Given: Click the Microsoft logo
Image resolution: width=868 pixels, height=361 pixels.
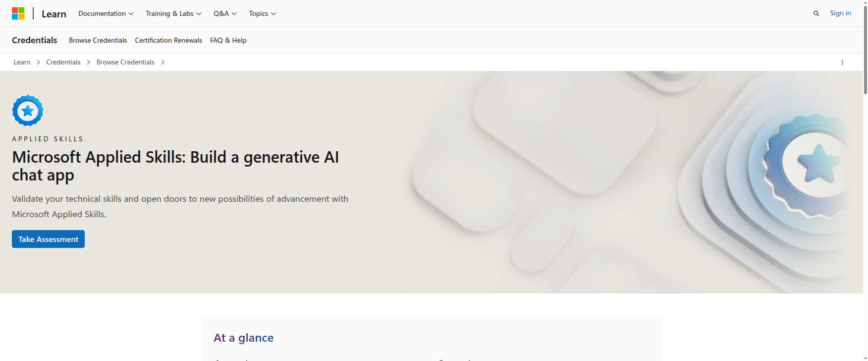Looking at the screenshot, I should pos(18,13).
